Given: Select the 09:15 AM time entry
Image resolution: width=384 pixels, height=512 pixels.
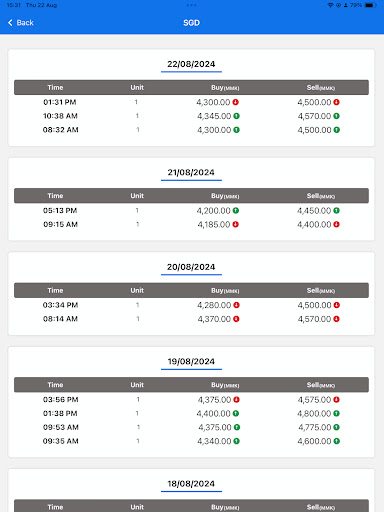Looking at the screenshot, I should click(x=60, y=224).
